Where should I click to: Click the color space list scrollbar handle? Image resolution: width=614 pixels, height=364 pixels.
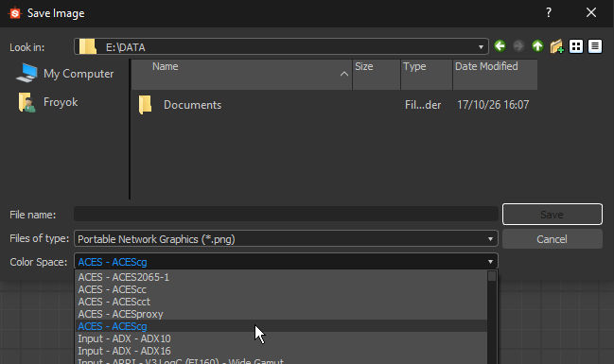pos(492,276)
